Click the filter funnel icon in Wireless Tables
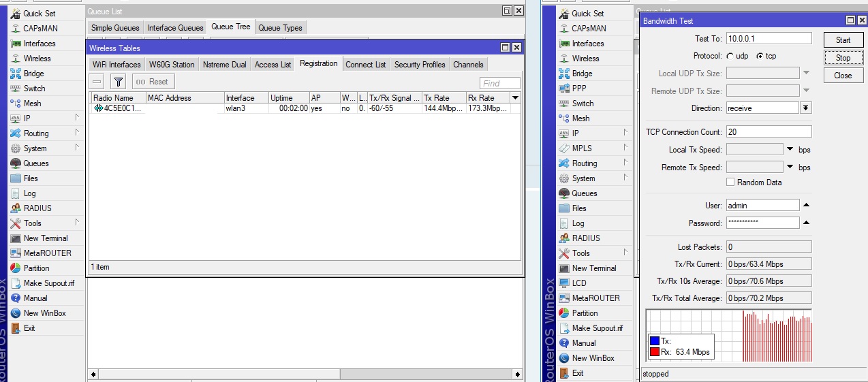 pyautogui.click(x=119, y=82)
